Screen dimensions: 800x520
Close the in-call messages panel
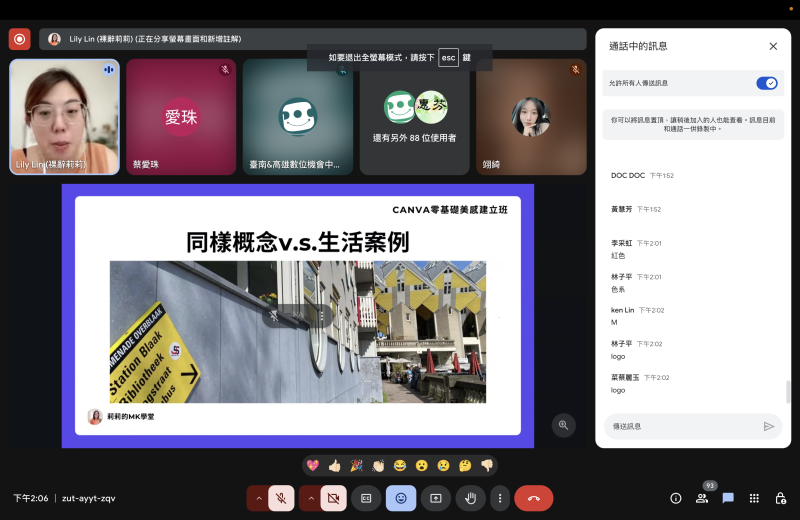(773, 46)
